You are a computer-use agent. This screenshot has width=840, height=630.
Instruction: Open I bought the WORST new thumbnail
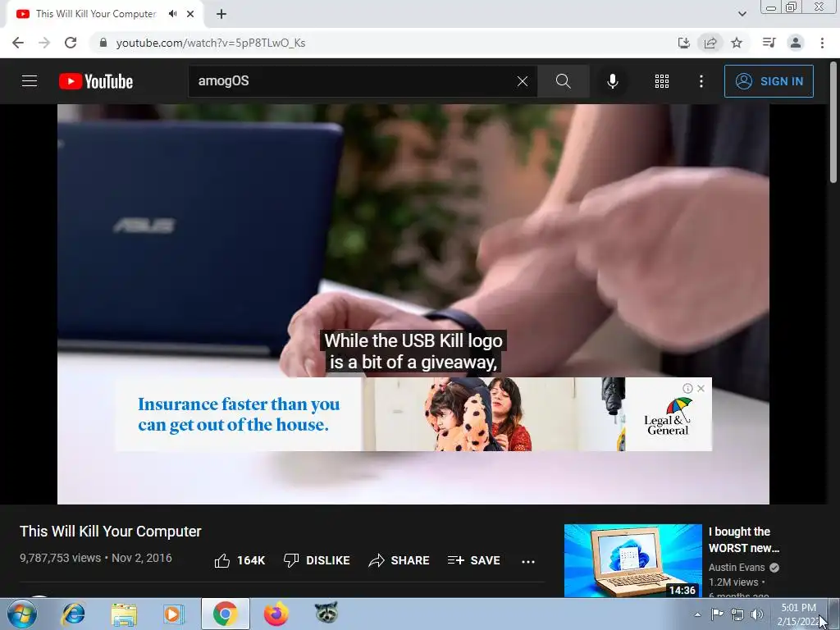coord(632,560)
